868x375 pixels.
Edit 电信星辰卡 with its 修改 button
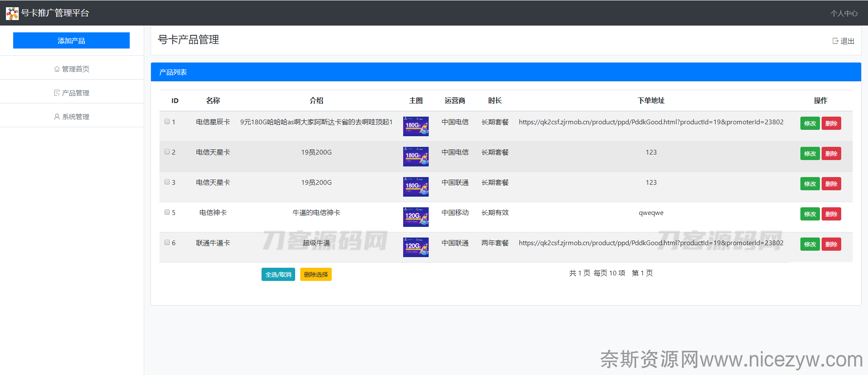coord(810,123)
